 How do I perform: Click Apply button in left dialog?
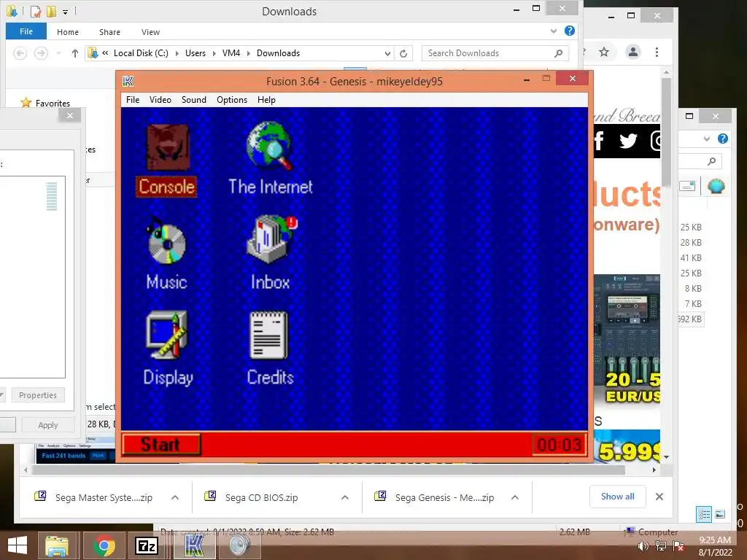coord(47,425)
